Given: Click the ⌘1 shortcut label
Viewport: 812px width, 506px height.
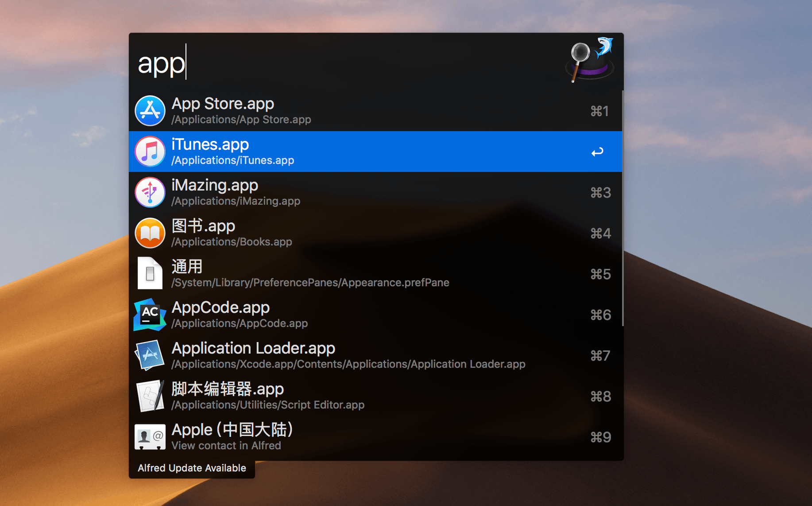Looking at the screenshot, I should (600, 111).
